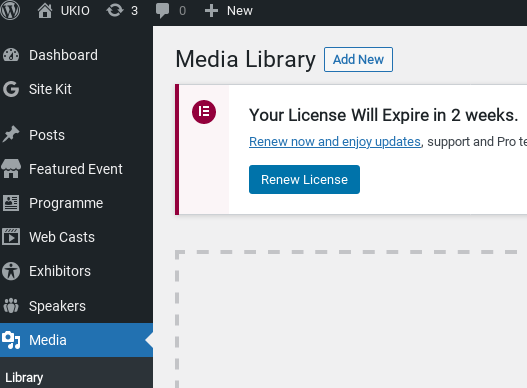Click the Web Casts video icon

(x=11, y=237)
